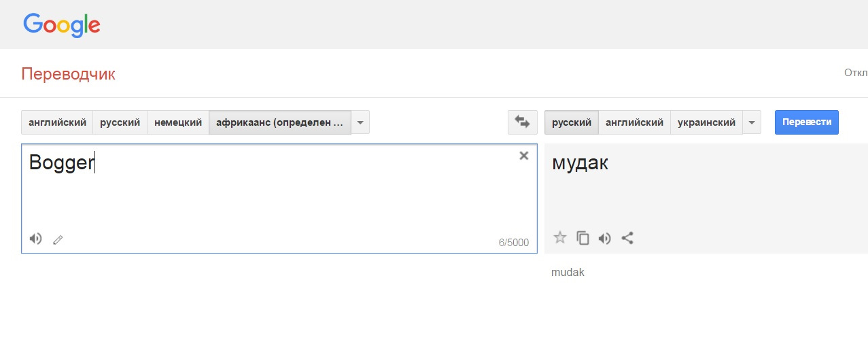Set target language to английский
The image size is (868, 361).
634,122
